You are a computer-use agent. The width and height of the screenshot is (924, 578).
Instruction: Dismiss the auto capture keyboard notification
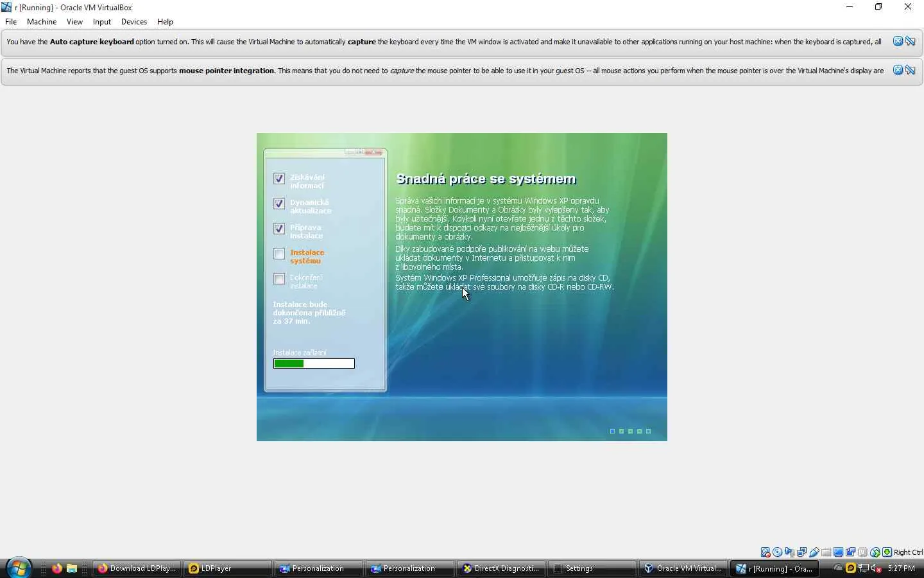[x=898, y=41]
